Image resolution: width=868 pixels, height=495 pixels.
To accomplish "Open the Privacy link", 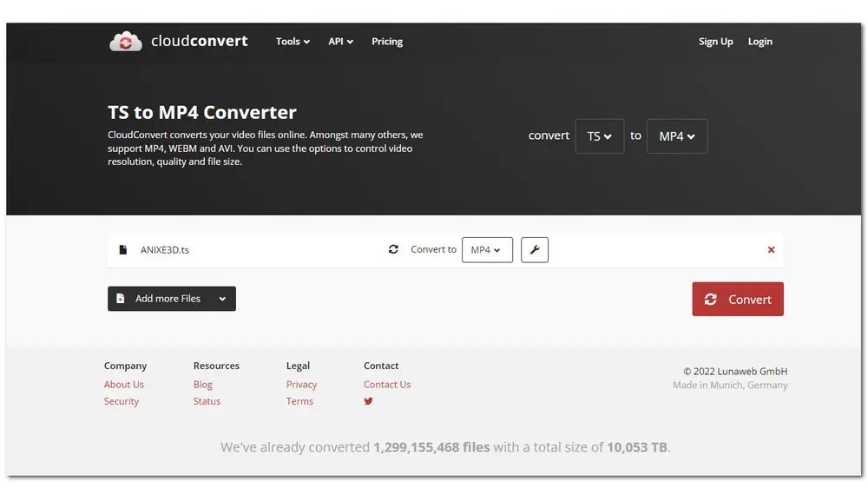I will [301, 384].
